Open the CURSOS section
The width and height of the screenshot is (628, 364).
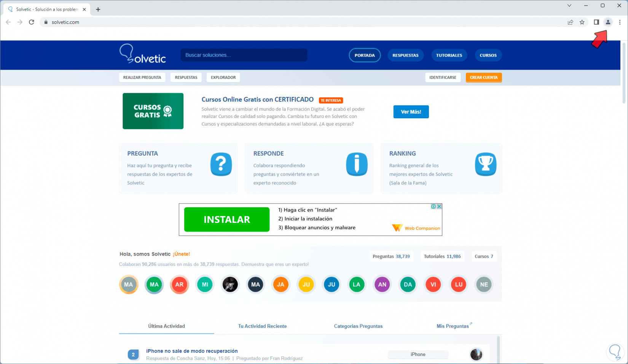pos(488,55)
